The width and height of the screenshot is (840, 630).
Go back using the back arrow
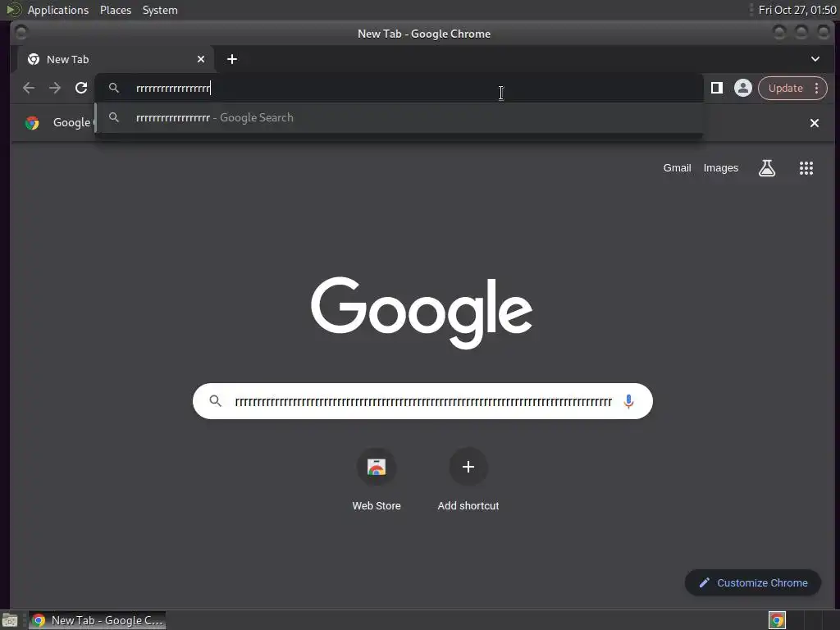tap(29, 88)
